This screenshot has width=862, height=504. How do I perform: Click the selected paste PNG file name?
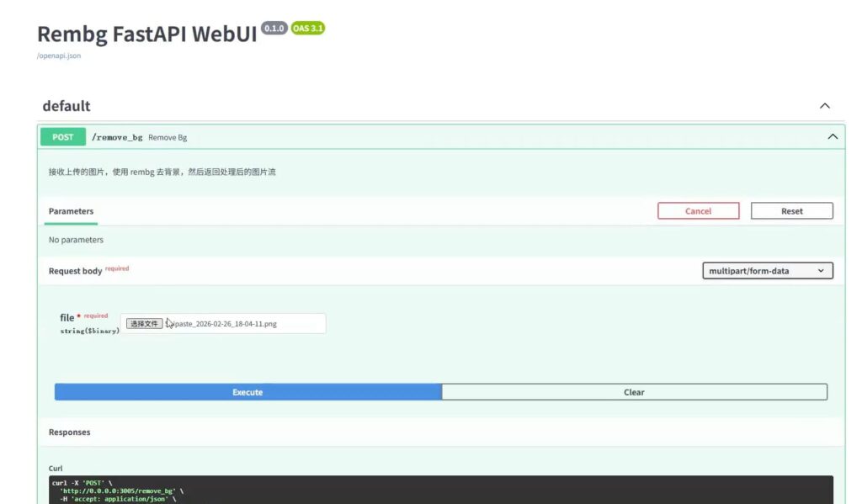(226, 323)
